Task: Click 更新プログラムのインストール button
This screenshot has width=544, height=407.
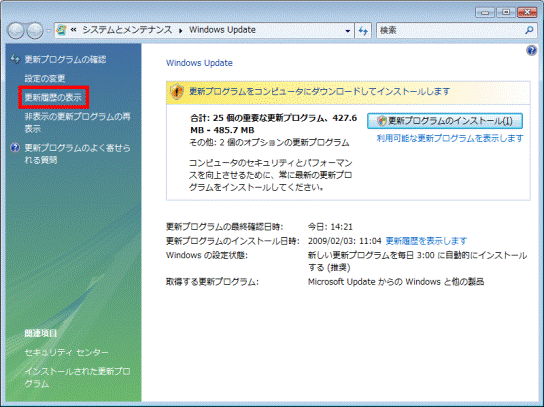Action: tap(445, 121)
